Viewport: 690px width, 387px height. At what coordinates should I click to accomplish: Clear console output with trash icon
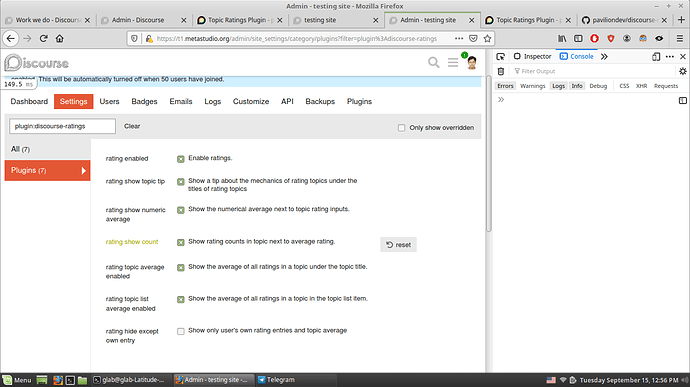tap(501, 71)
